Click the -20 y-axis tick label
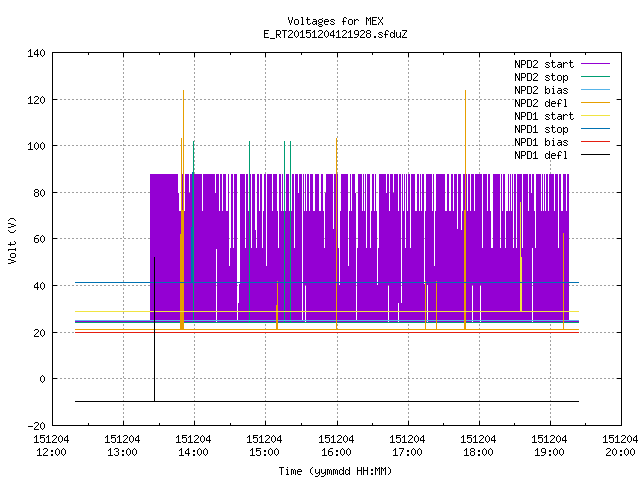 click(36, 426)
